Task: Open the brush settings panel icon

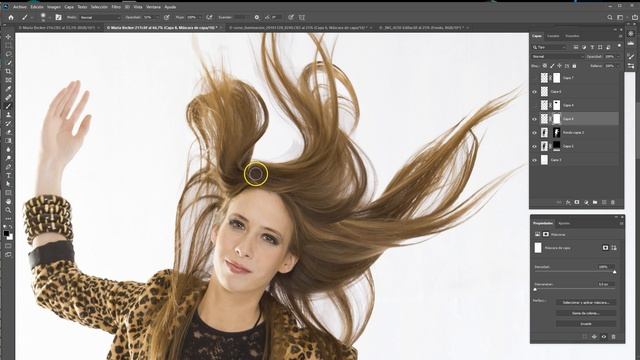Action: coord(58,17)
